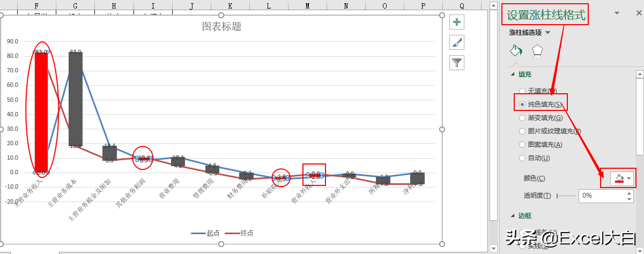Screen dimensions: 644x254
Task: Select column header L
Action: [x=269, y=6]
